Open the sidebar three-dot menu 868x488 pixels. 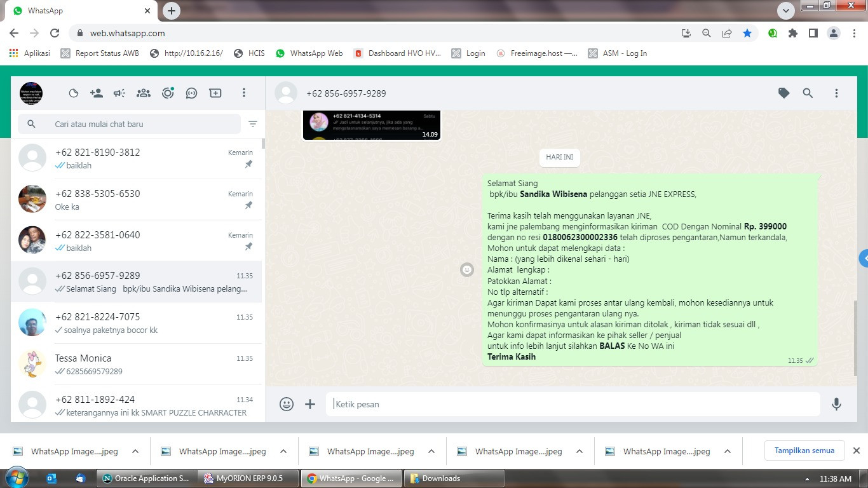[x=243, y=93]
